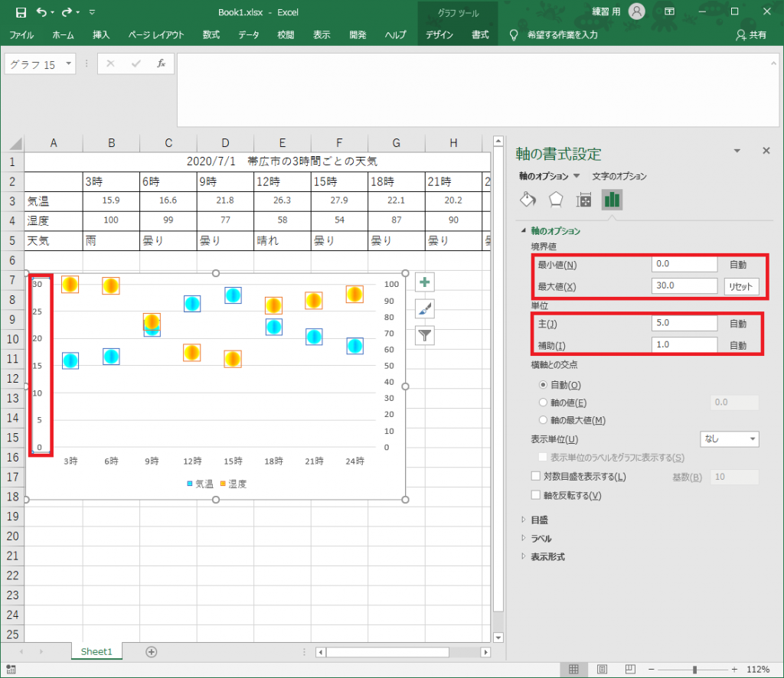Click the Undo arrow icon
The width and height of the screenshot is (784, 678).
(42, 12)
